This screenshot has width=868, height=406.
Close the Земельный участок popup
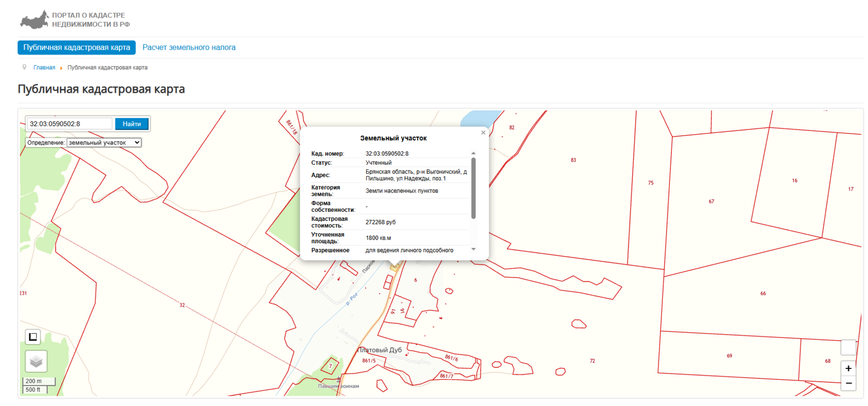[x=483, y=133]
